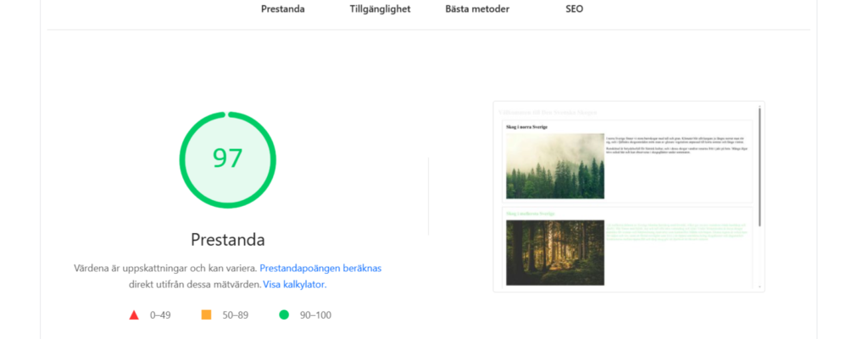Click the 'Visa kalkylator' link
This screenshot has height=339, width=868.
click(293, 285)
